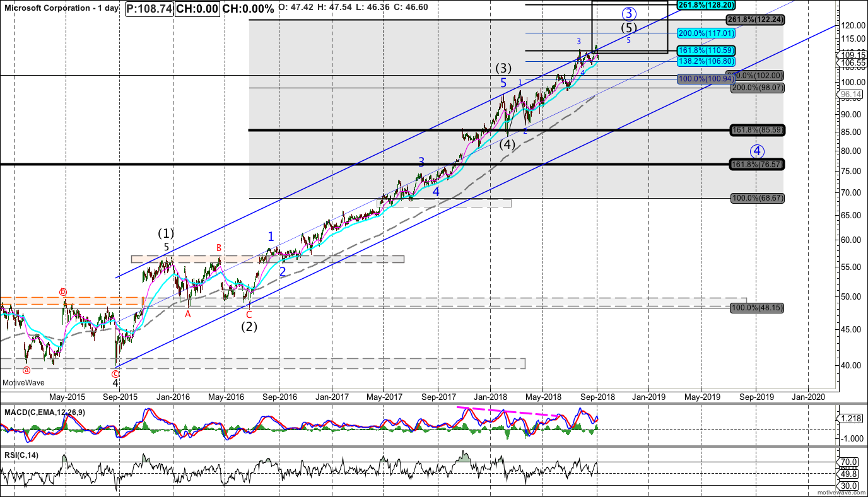
Task: Click the 200.0%(98.07) Fibonacci label
Action: 757,88
